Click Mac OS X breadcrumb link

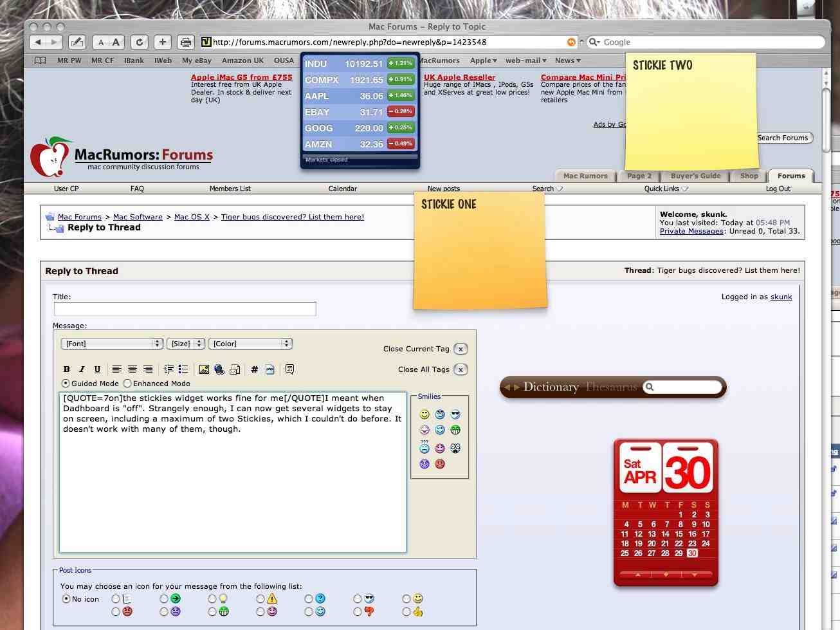(192, 217)
